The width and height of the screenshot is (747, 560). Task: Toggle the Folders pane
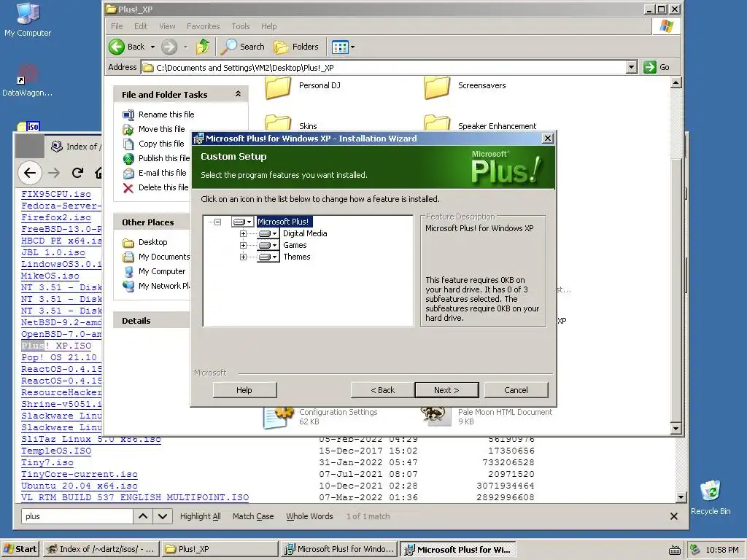click(x=296, y=47)
